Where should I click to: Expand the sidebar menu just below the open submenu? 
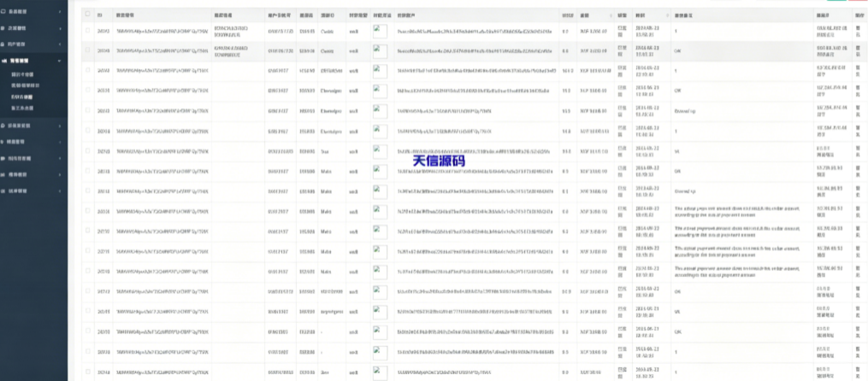33,126
